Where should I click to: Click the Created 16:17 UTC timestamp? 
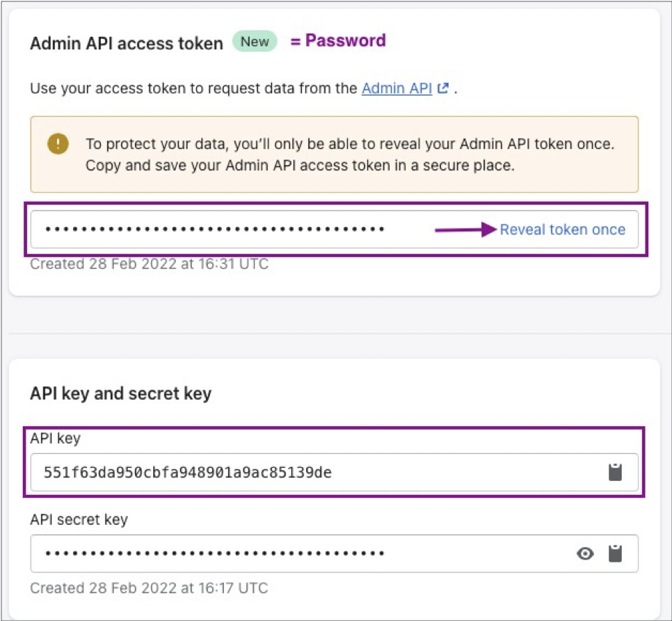pos(149,588)
